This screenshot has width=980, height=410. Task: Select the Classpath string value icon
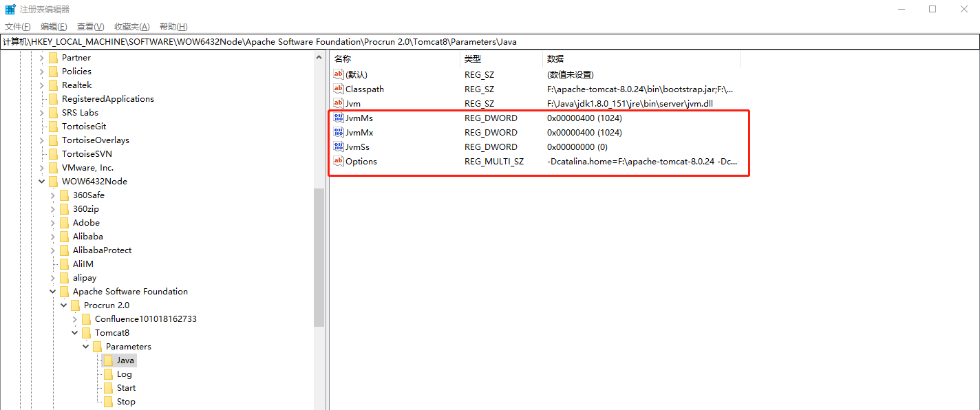(339, 89)
